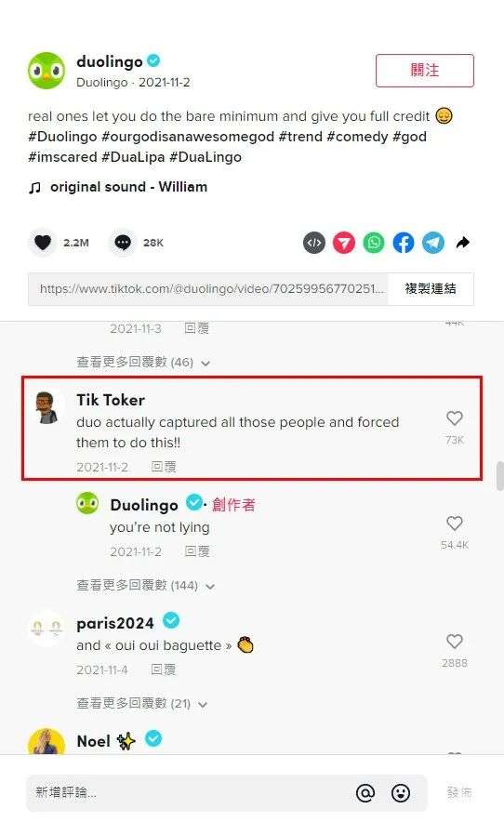The width and height of the screenshot is (504, 822).
Task: Open more share options arrow
Action: 462,243
